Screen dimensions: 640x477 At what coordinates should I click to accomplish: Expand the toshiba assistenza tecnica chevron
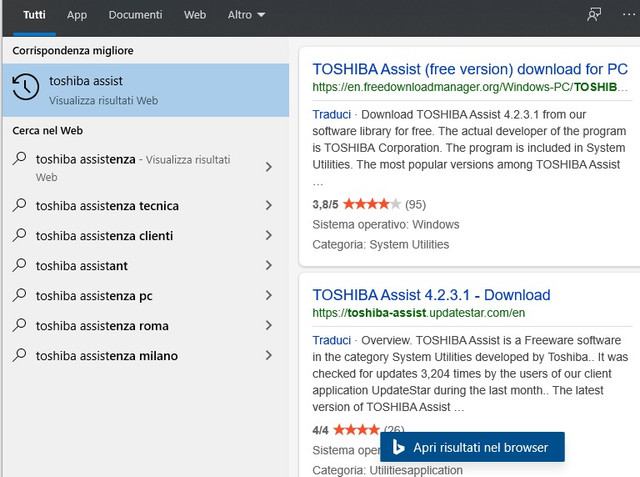coord(269,205)
